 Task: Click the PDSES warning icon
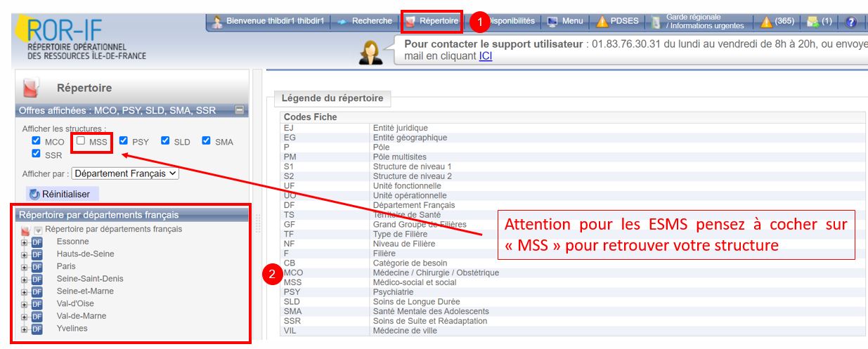602,22
